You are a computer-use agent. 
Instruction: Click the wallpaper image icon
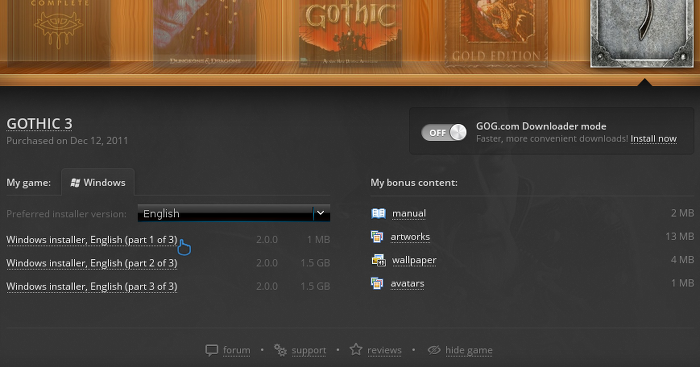pos(379,260)
